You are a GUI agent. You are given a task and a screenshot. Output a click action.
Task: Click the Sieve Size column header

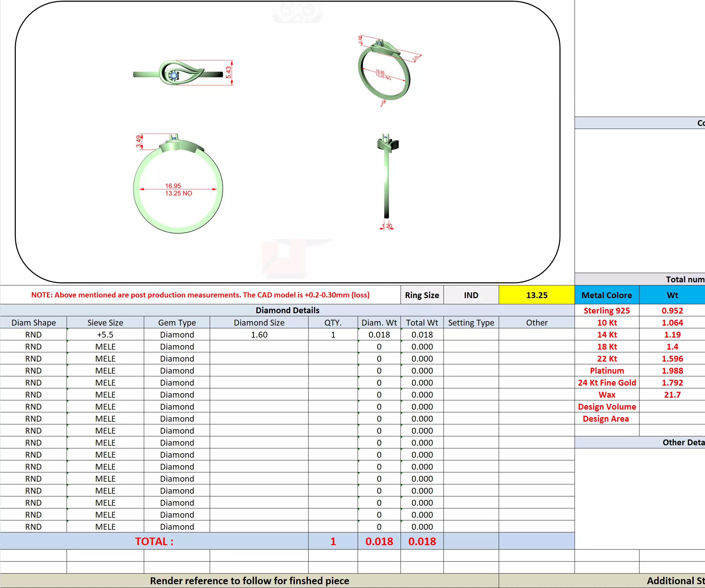tap(105, 322)
